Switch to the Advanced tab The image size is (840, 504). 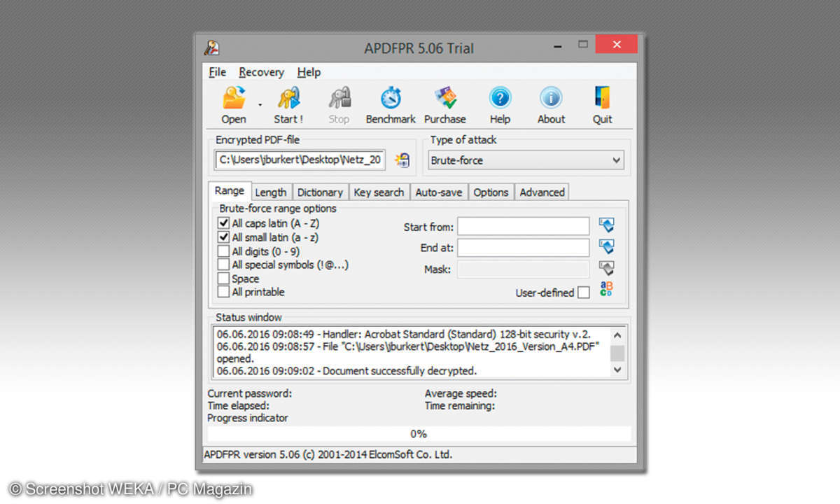[x=542, y=192]
